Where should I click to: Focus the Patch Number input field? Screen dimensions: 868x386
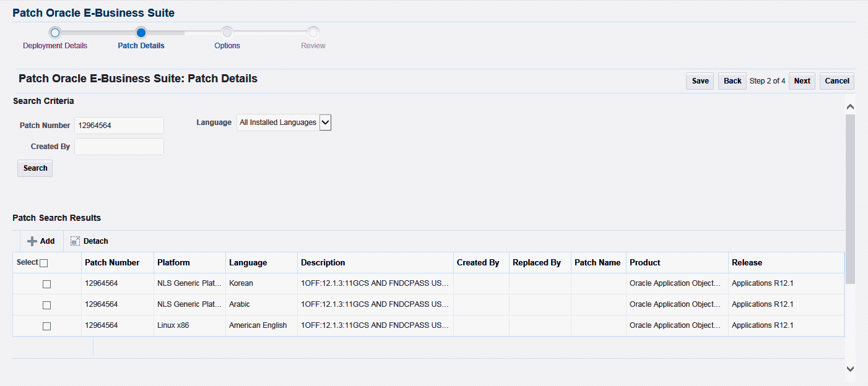point(119,126)
